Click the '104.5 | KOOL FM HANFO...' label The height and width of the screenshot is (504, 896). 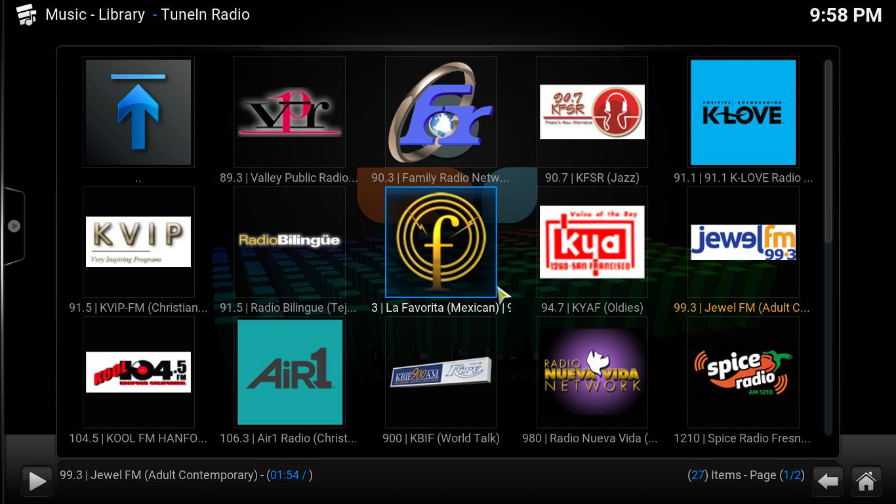138,438
